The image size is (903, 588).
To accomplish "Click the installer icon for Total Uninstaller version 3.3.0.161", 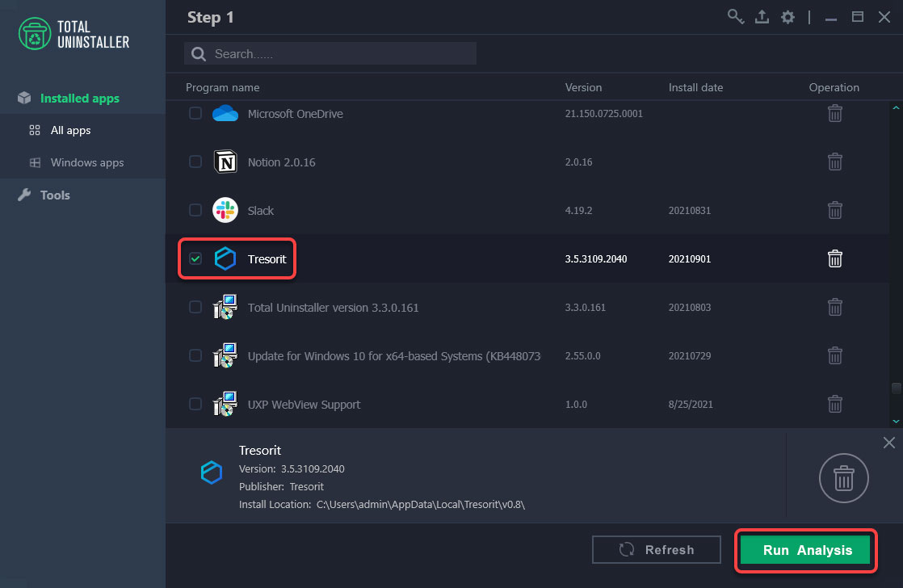I will (225, 307).
